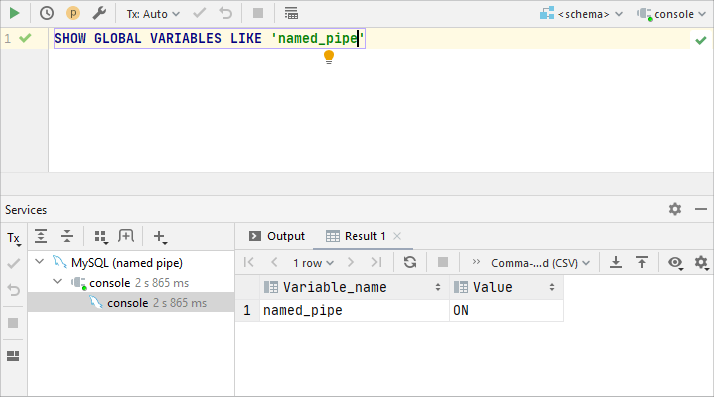Image resolution: width=714 pixels, height=397 pixels.
Task: Click the Stop square in editor toolbar
Action: click(258, 13)
